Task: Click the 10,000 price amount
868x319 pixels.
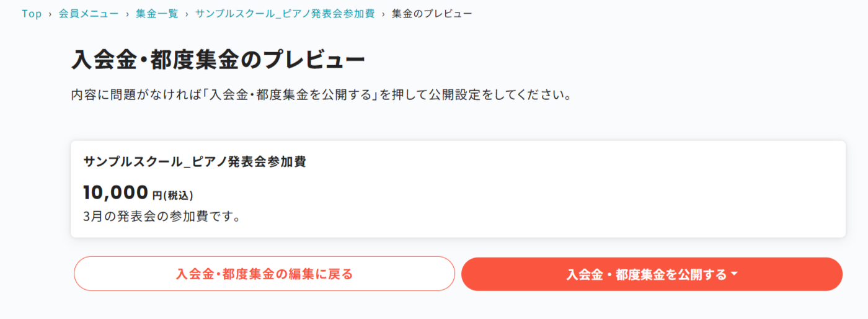Action: (116, 193)
